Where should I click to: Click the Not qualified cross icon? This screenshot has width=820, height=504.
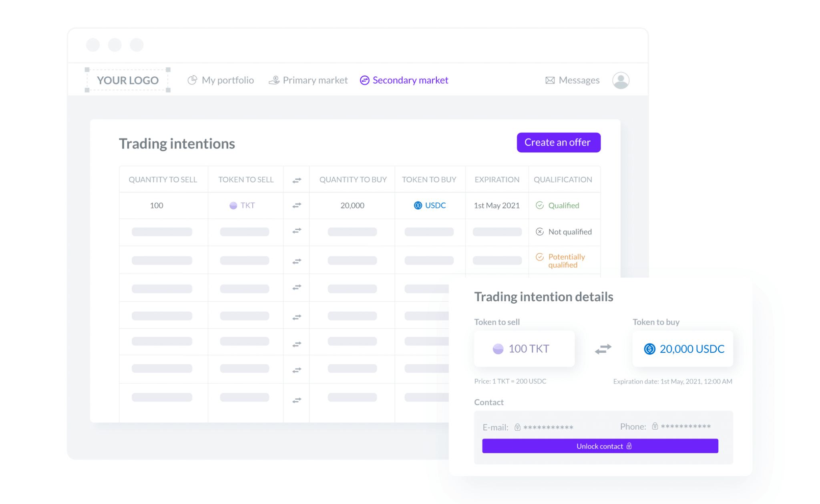pos(540,232)
